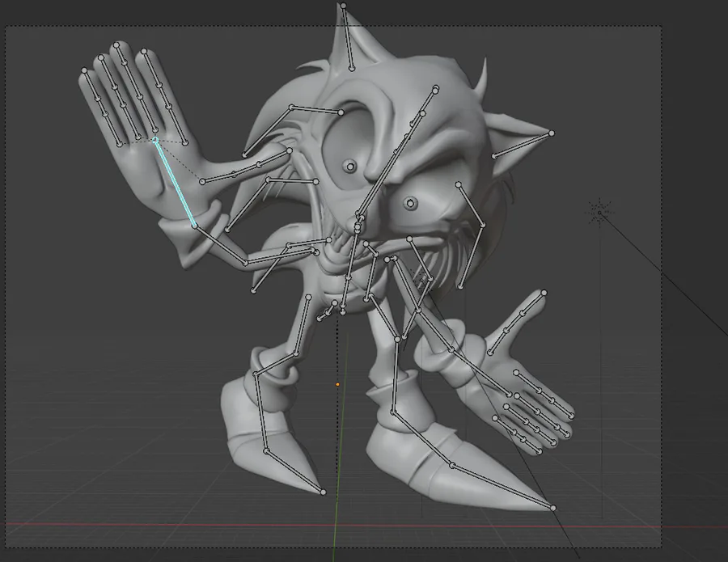The image size is (728, 562).
Task: Select the cyan highlighted bone in the raised hand
Action: click(x=175, y=183)
